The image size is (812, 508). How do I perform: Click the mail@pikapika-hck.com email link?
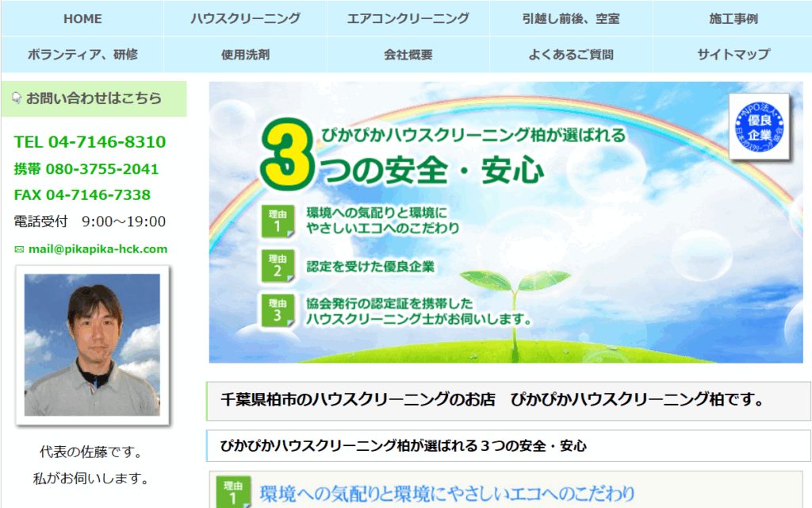98,249
